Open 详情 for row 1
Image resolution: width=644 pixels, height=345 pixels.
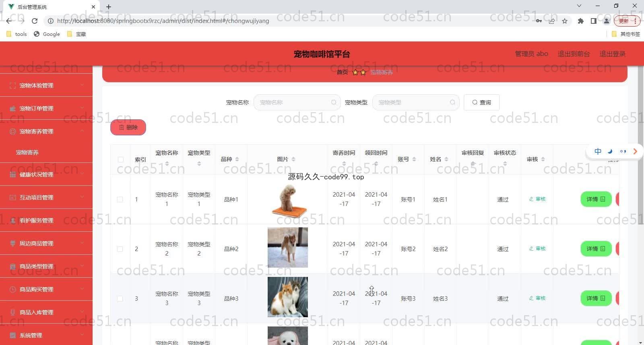point(596,199)
